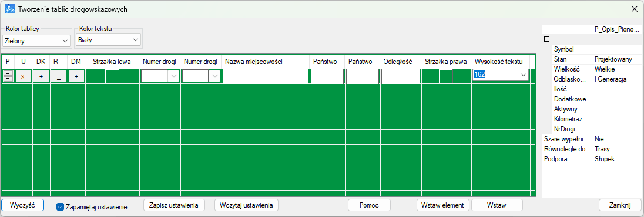
Task: Click the Odległość input field
Action: (x=401, y=76)
